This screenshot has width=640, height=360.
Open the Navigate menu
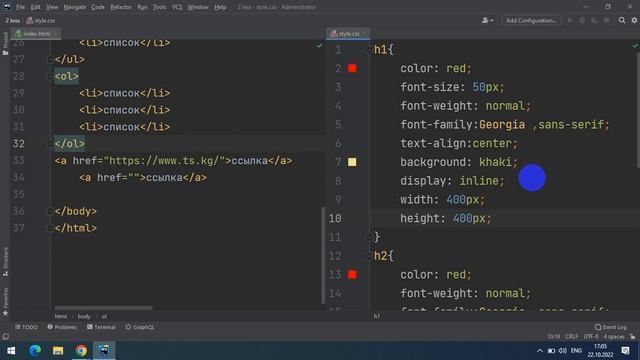point(75,7)
